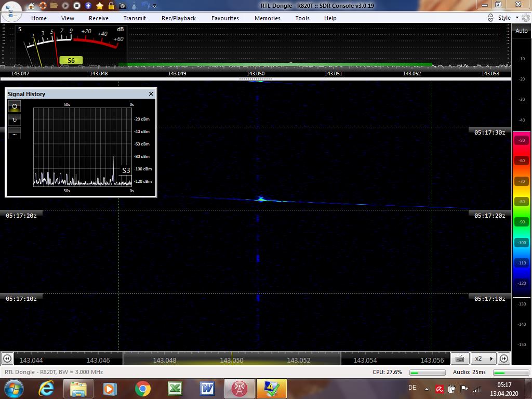This screenshot has height=399, width=532.
Task: Click the CPU usage indicator bar
Action: pos(427,373)
